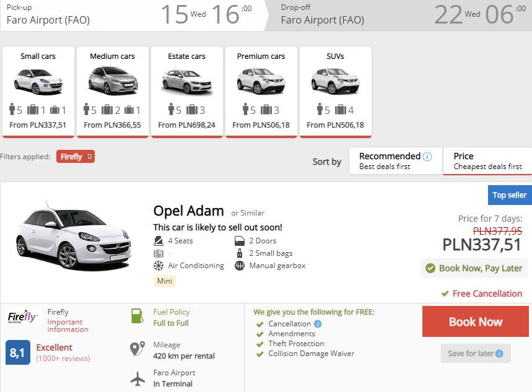Click the air conditioning snowflake icon
The width and height of the screenshot is (532, 392).
pyautogui.click(x=158, y=266)
